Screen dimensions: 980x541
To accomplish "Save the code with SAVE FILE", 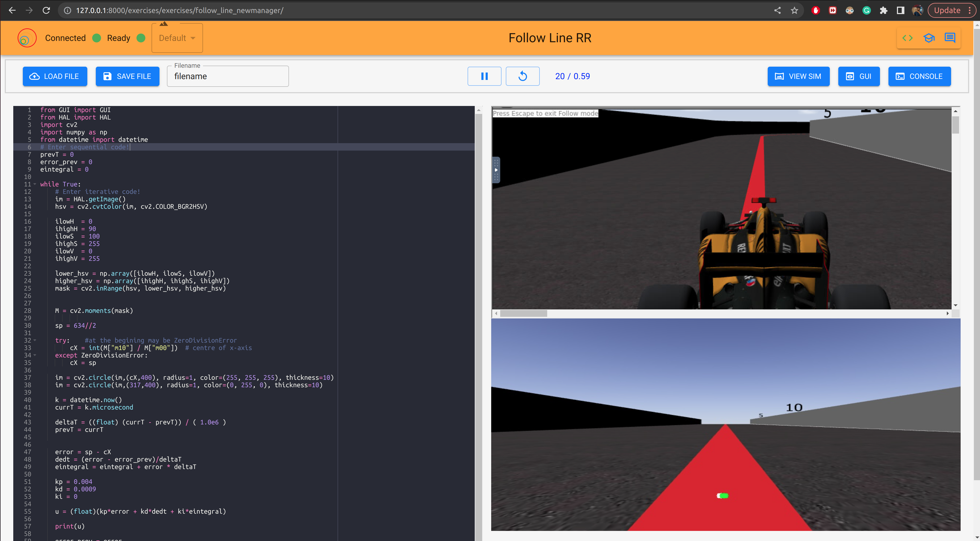I will (127, 76).
